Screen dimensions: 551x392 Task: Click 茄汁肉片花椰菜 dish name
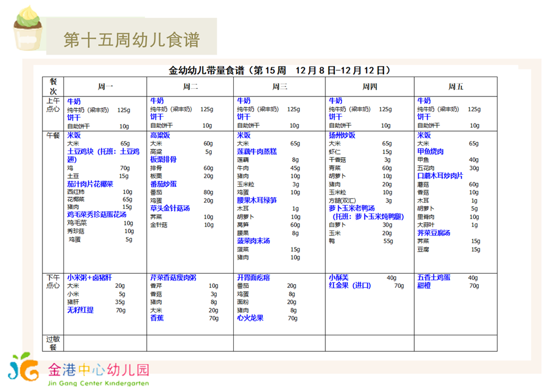pyautogui.click(x=90, y=184)
